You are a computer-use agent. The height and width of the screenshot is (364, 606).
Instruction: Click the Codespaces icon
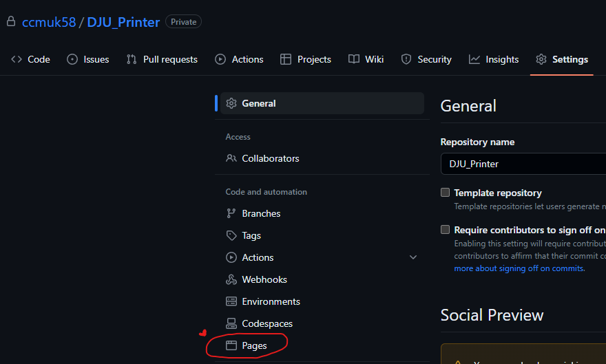[x=231, y=323]
